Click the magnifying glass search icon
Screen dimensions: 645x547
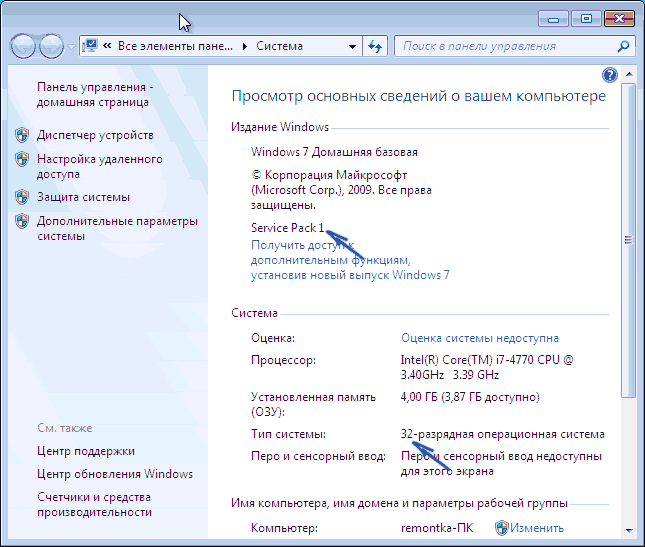tap(624, 46)
